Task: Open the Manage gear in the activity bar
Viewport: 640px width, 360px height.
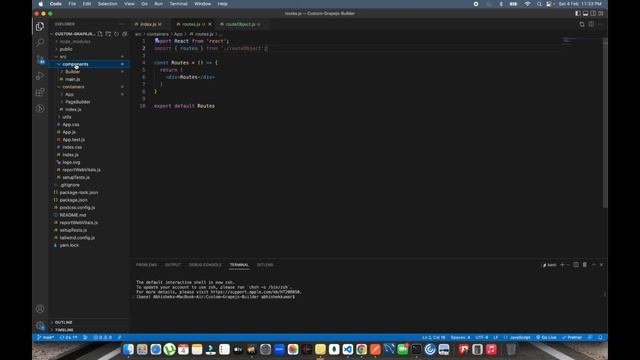Action: (40, 325)
